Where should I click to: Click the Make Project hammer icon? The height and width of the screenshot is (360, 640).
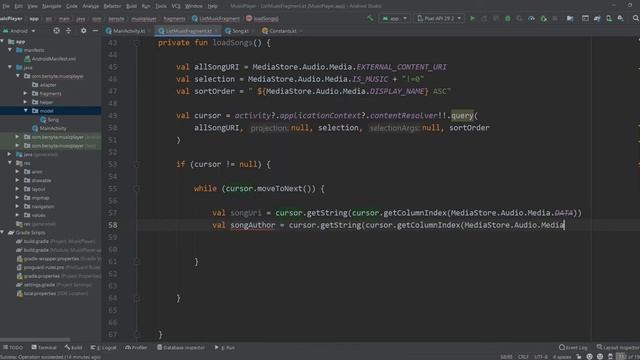pyautogui.click(x=370, y=18)
